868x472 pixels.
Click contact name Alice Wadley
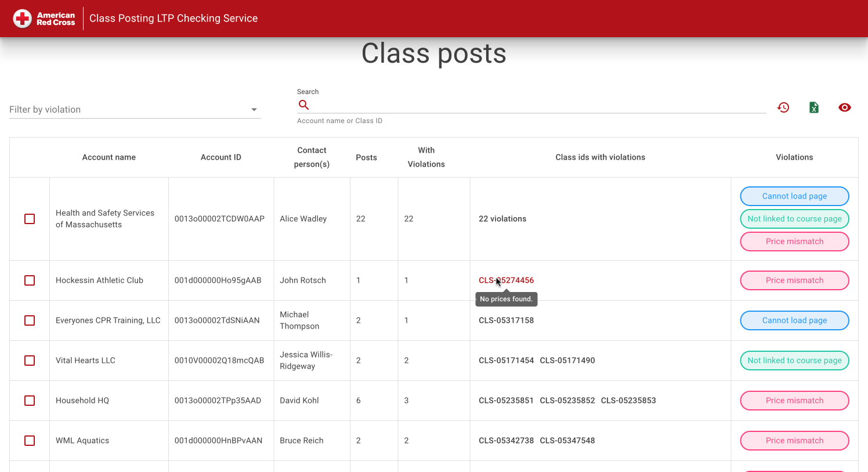click(x=303, y=219)
